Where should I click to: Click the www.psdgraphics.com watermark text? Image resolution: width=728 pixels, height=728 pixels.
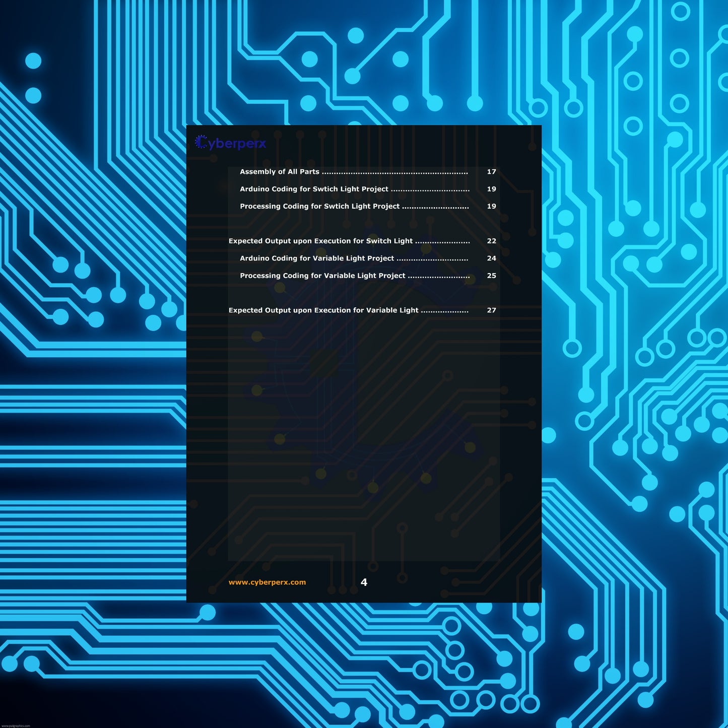15,725
